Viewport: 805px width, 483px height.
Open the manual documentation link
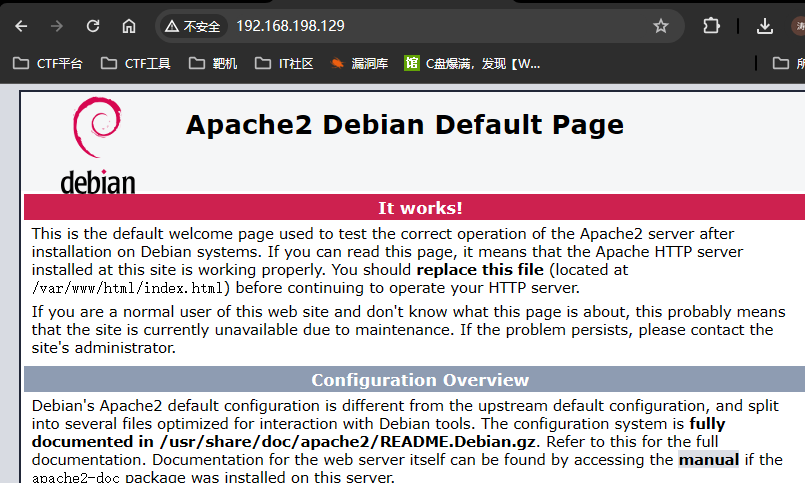point(708,460)
